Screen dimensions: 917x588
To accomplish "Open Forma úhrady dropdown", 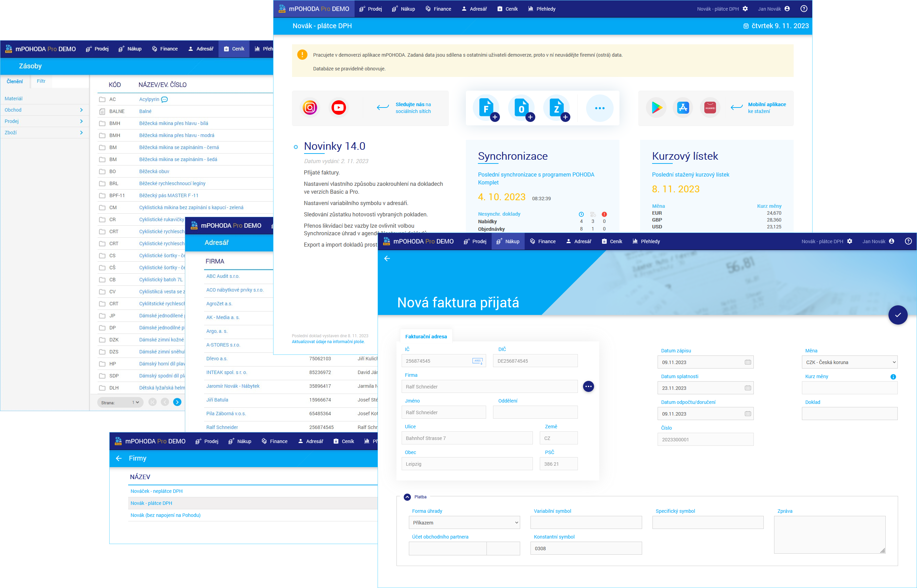I will pos(464,523).
